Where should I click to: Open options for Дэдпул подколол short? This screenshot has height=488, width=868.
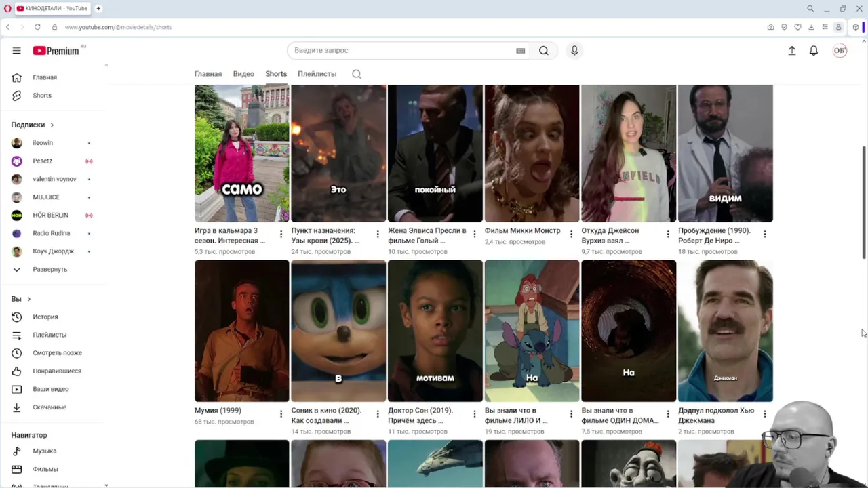[x=765, y=414]
